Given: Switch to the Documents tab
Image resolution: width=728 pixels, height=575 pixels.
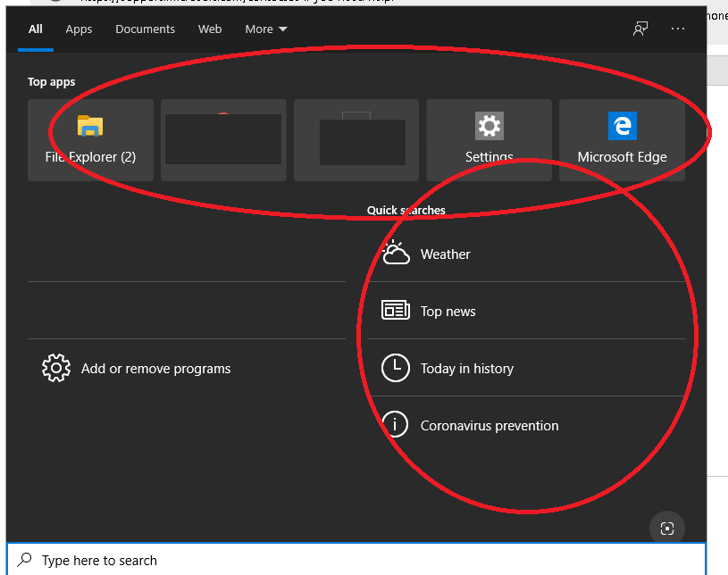Looking at the screenshot, I should coord(145,29).
